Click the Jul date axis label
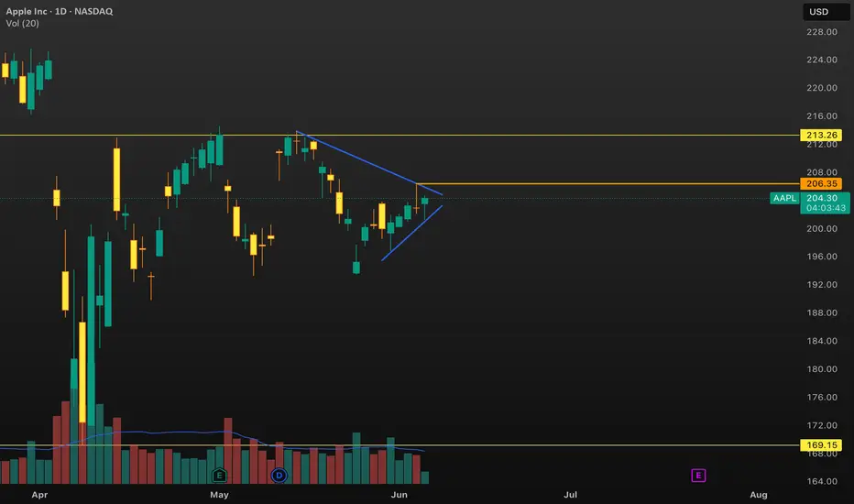The image size is (854, 504). pos(570,495)
